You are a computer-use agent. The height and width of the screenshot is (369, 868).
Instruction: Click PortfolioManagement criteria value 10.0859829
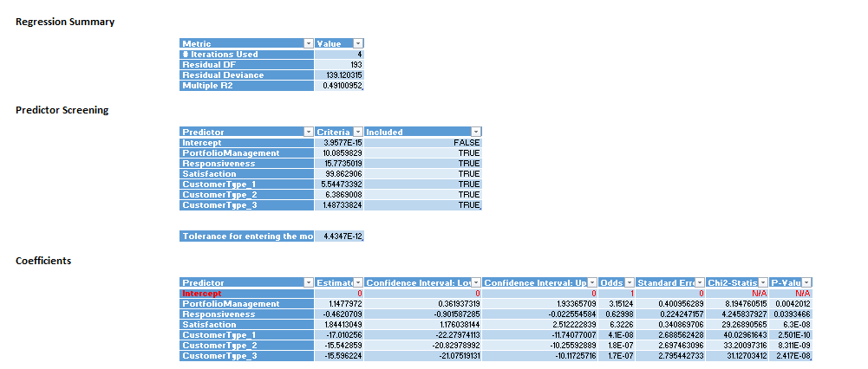point(339,153)
